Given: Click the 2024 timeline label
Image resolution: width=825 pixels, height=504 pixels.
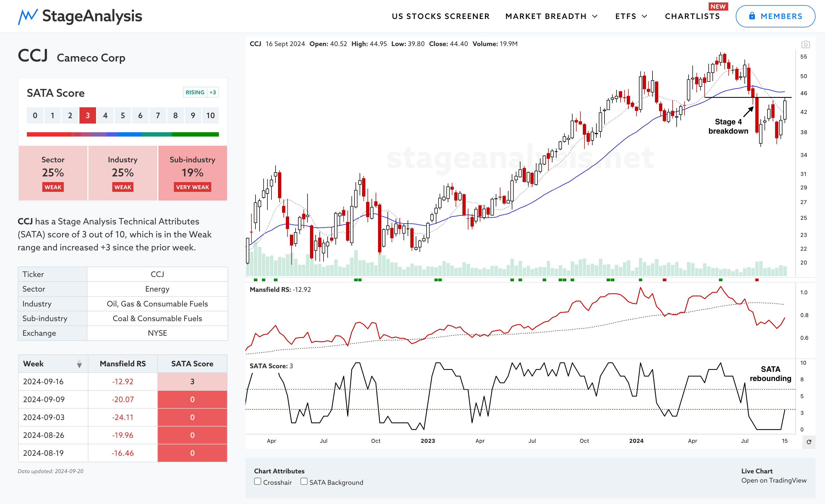Looking at the screenshot, I should point(636,441).
